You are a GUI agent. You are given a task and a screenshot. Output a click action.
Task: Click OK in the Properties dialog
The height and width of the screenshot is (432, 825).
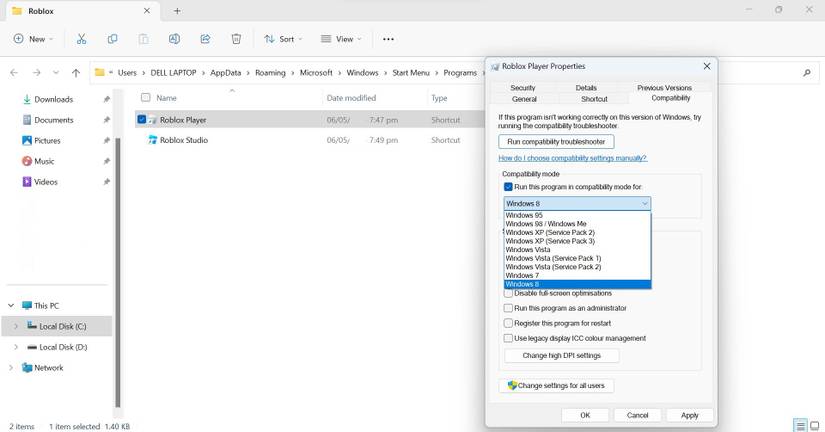(585, 415)
